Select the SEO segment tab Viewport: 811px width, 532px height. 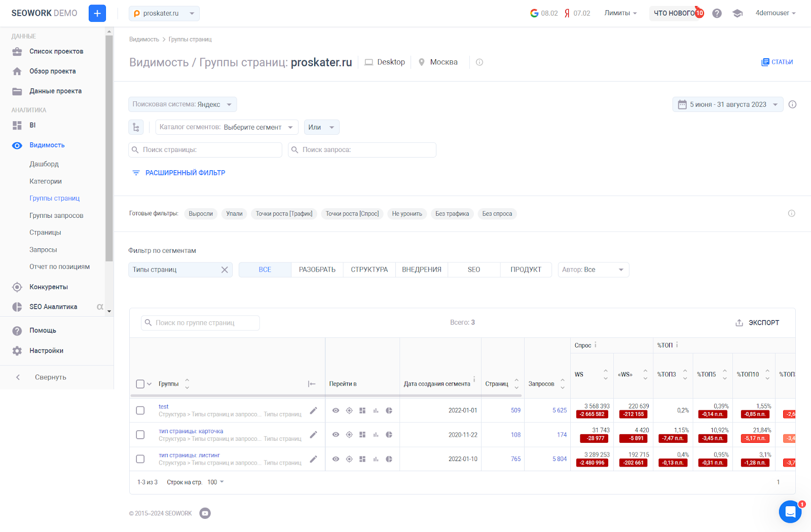tap(474, 270)
